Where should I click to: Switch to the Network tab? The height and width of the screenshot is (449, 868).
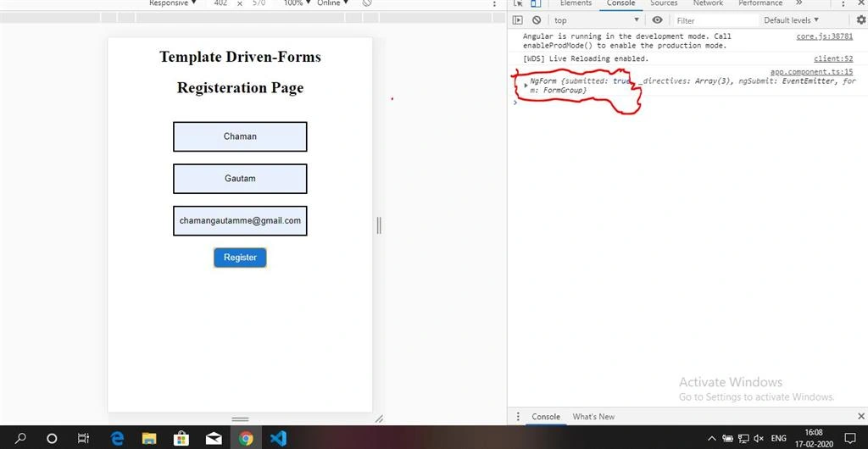click(x=708, y=3)
